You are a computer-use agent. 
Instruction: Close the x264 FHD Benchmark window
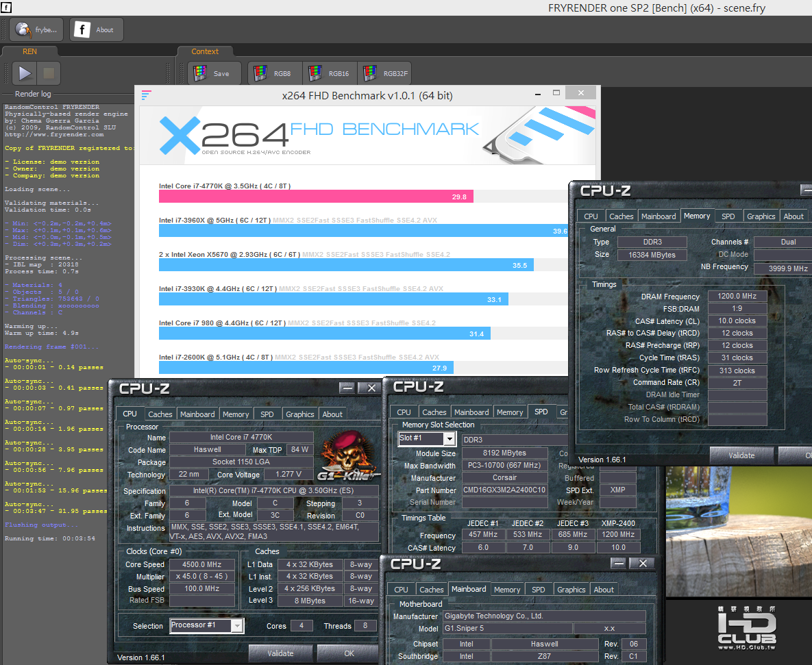pyautogui.click(x=580, y=92)
